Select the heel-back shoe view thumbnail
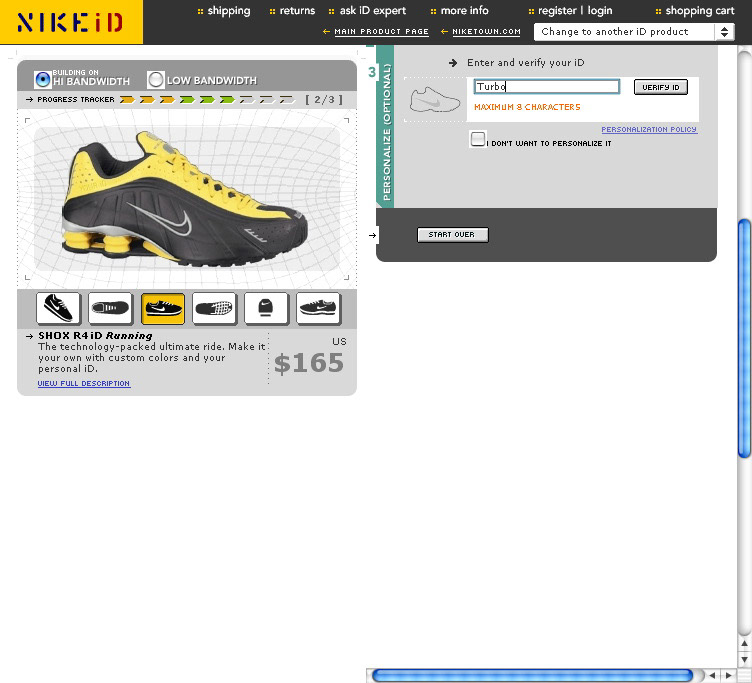The width and height of the screenshot is (752, 683). 266,308
